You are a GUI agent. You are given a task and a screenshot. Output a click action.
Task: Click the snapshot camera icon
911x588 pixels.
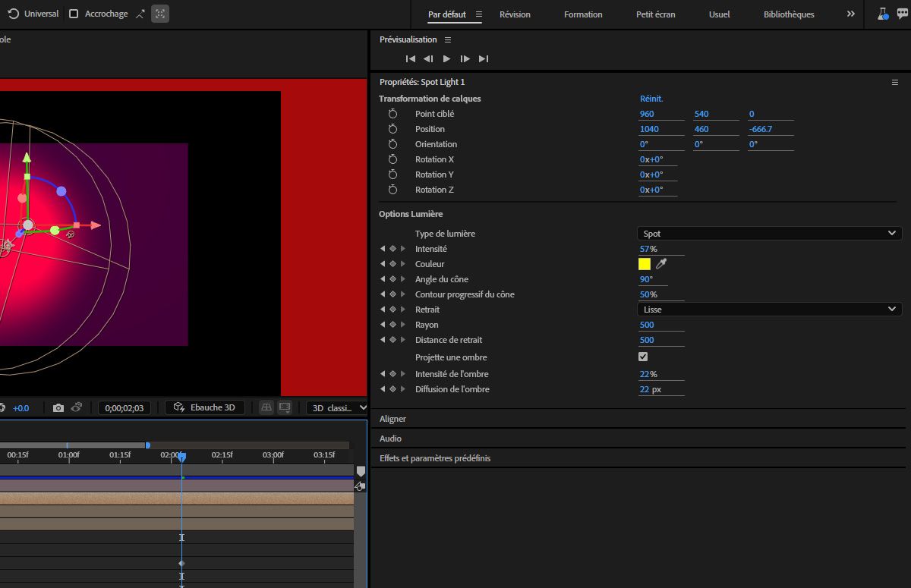(58, 407)
